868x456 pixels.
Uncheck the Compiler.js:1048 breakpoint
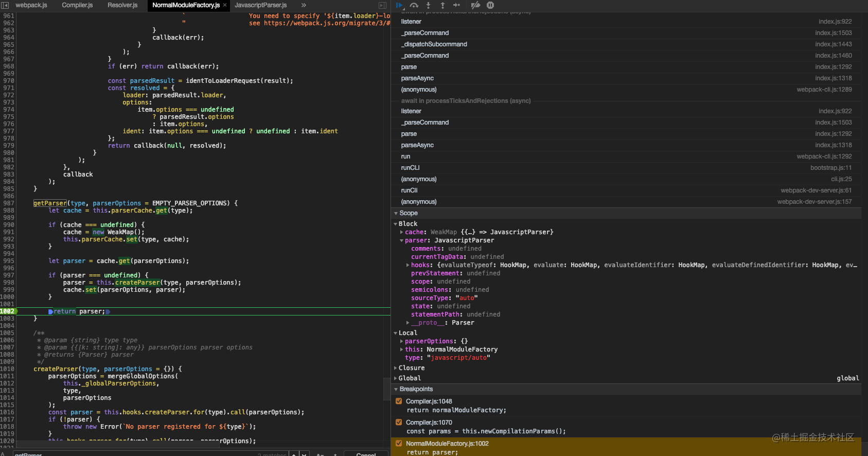(399, 401)
